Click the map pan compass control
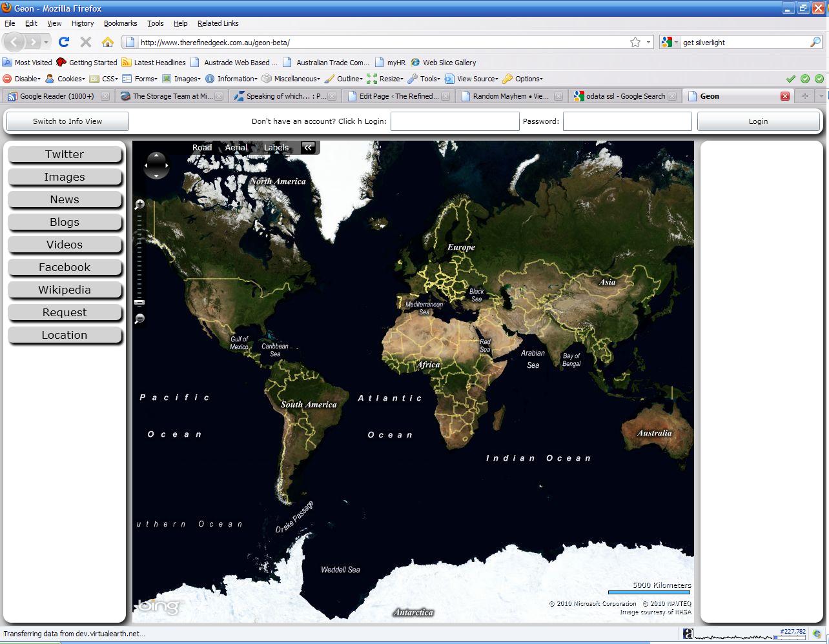The height and width of the screenshot is (644, 829). click(x=156, y=165)
